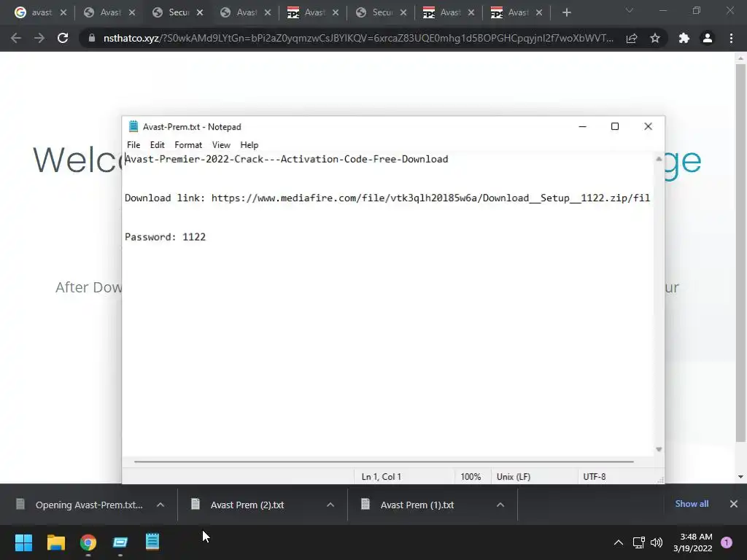
Task: Click Show all downloads link
Action: pos(692,504)
